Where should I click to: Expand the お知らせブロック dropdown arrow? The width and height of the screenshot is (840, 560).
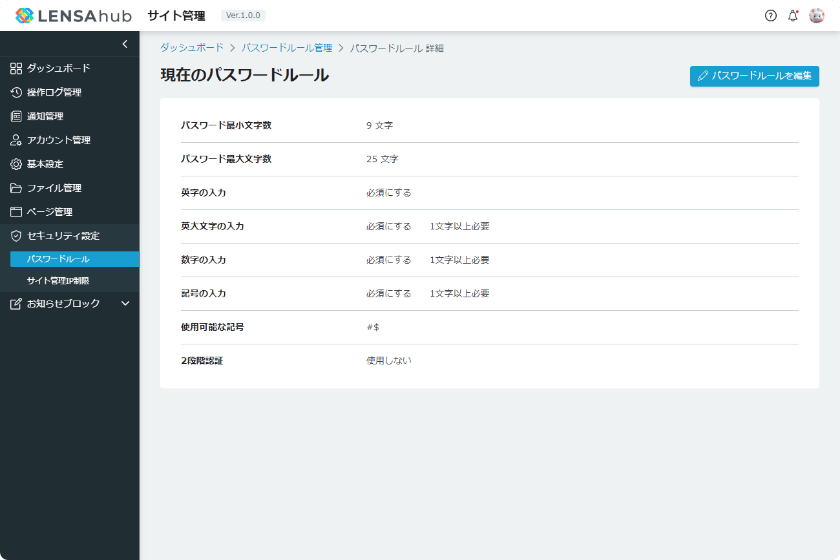coord(125,303)
